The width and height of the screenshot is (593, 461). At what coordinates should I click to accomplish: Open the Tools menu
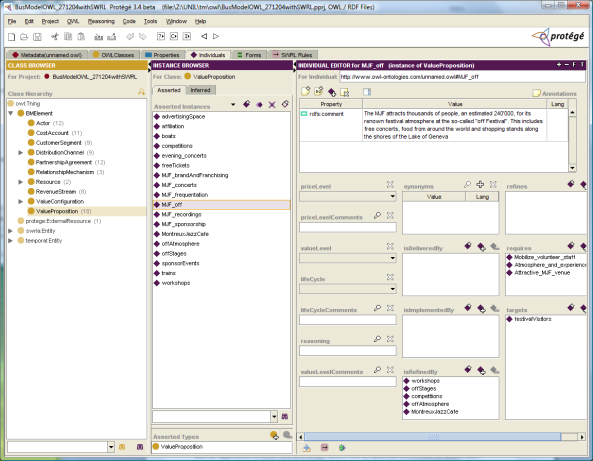click(x=150, y=21)
